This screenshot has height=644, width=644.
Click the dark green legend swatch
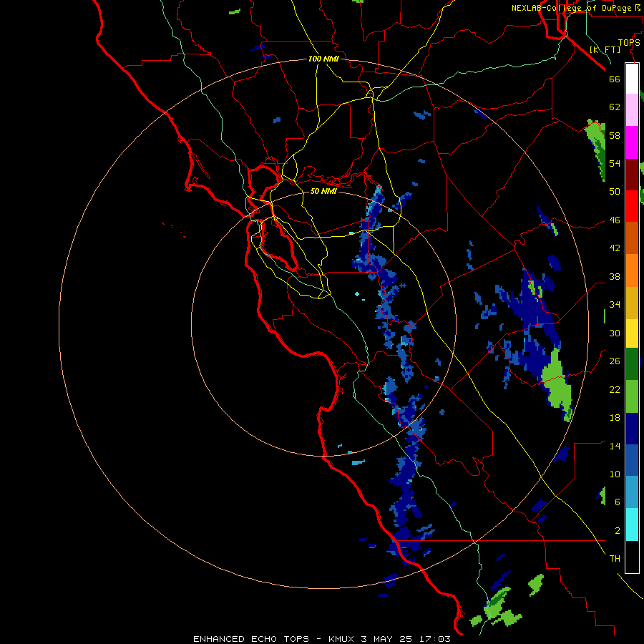click(632, 364)
